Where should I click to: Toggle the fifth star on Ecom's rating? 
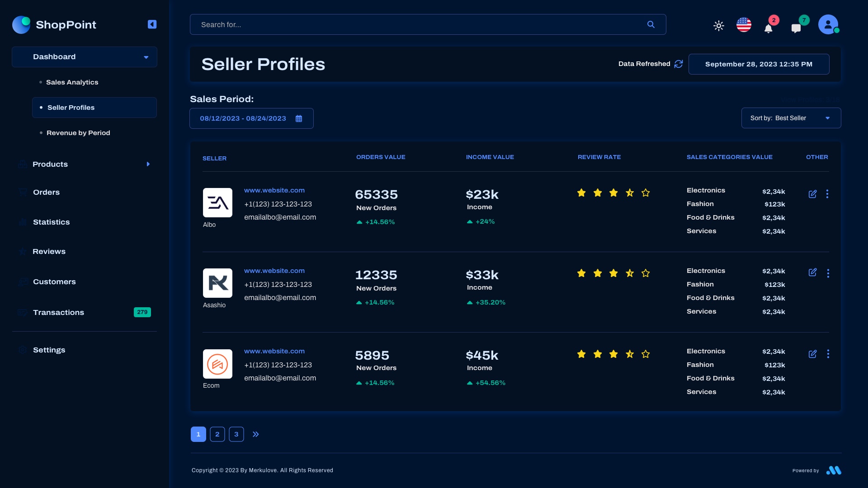pos(646,354)
